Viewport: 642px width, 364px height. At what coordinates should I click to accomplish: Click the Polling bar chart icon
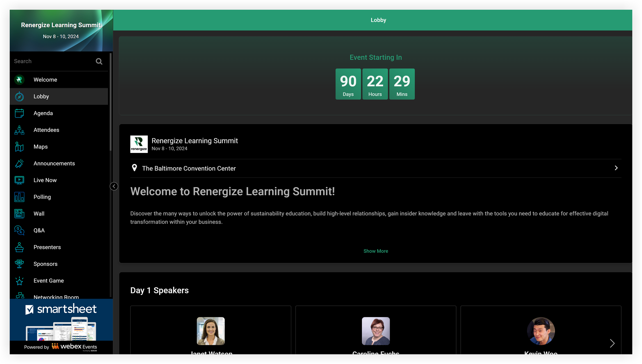19,197
